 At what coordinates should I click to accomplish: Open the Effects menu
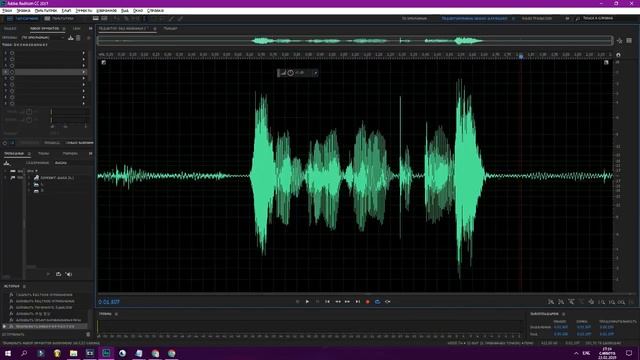pyautogui.click(x=84, y=11)
